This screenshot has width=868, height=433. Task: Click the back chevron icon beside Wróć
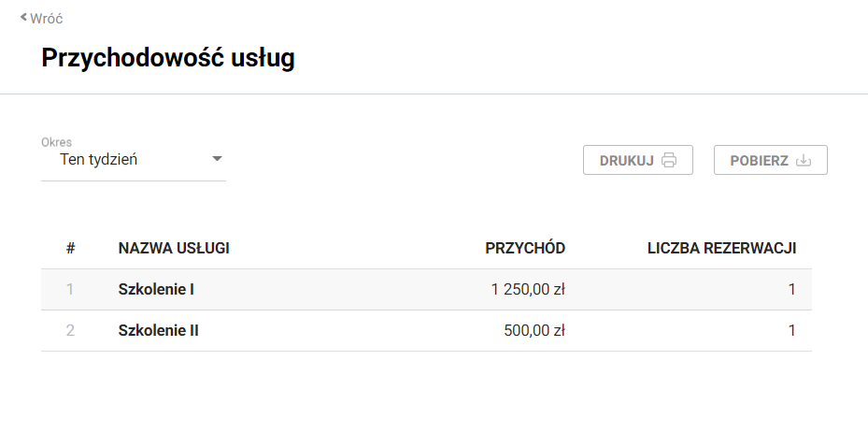coord(24,17)
